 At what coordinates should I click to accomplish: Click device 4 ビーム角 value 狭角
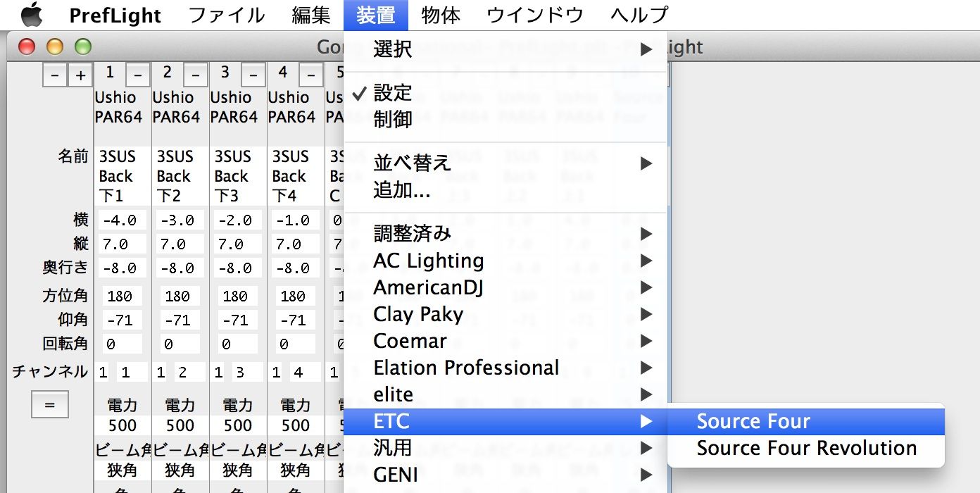pos(296,469)
